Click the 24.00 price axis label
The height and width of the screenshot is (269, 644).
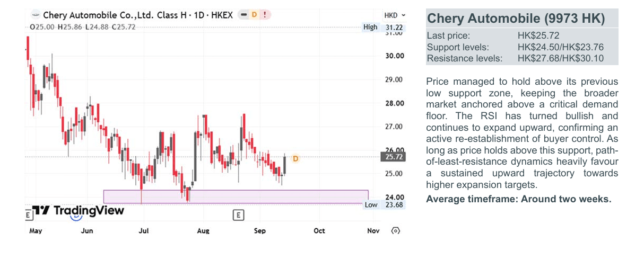pyautogui.click(x=394, y=197)
